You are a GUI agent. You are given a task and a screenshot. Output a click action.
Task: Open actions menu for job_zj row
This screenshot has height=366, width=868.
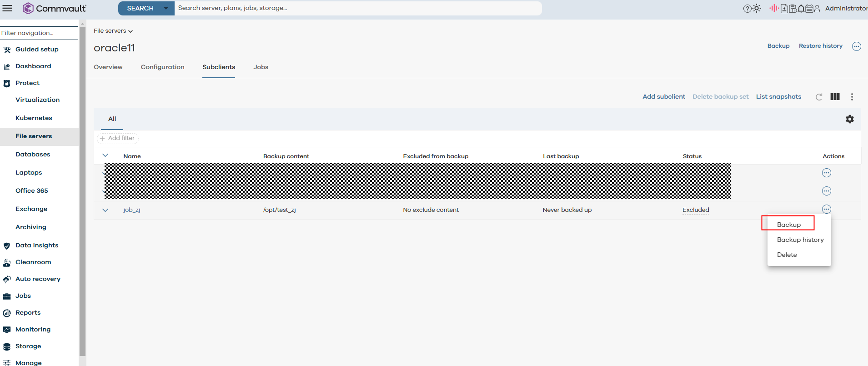826,209
